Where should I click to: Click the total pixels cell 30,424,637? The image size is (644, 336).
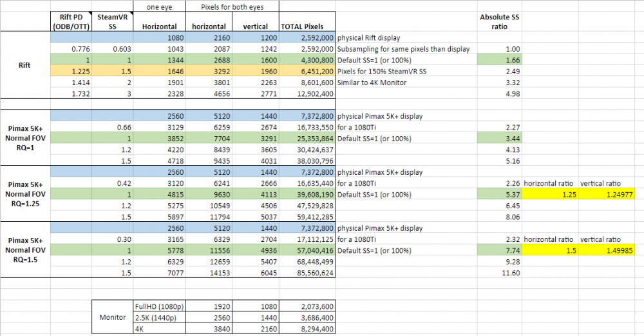(307, 150)
